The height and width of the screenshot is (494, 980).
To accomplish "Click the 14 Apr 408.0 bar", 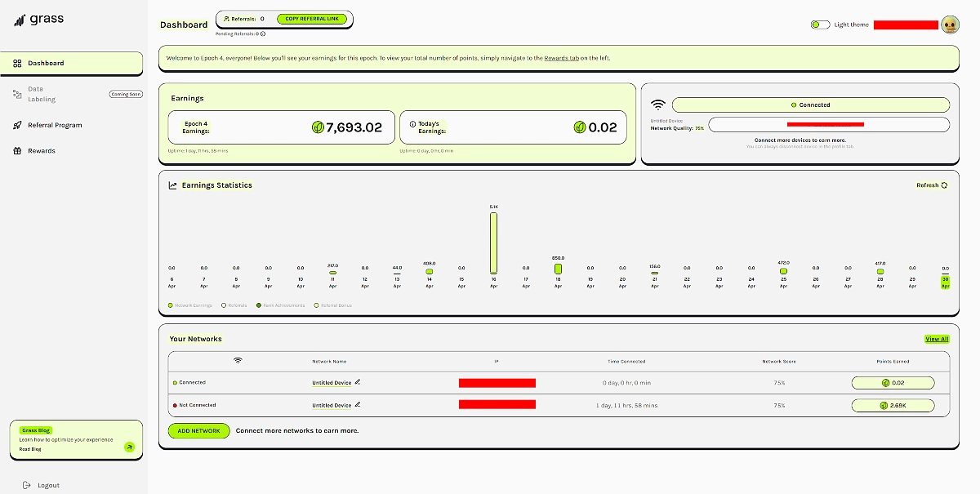I will coord(429,272).
